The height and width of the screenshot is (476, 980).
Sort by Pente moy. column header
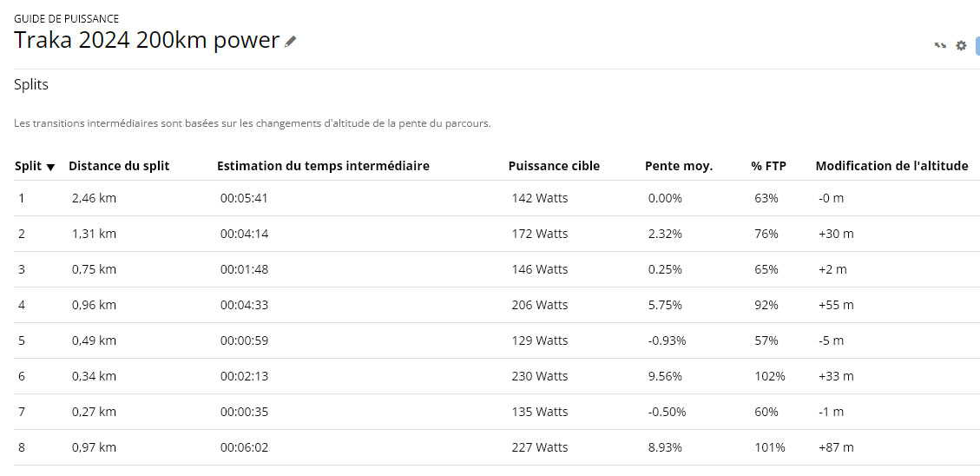(679, 167)
